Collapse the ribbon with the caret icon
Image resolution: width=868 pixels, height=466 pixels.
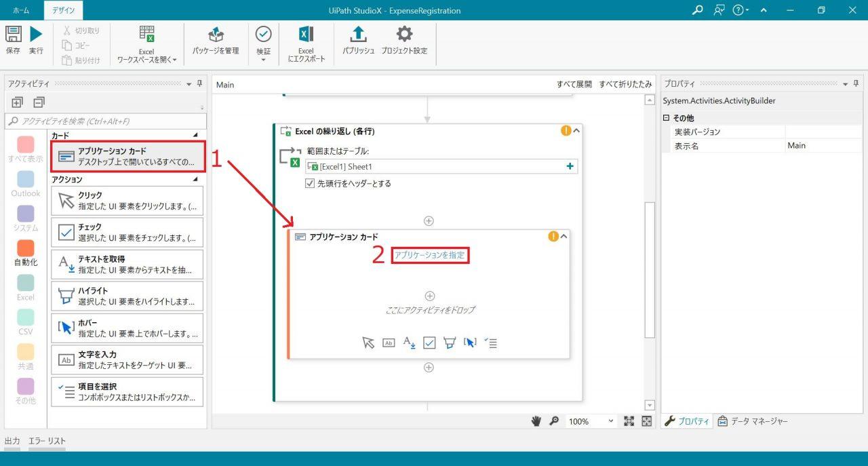click(x=764, y=10)
